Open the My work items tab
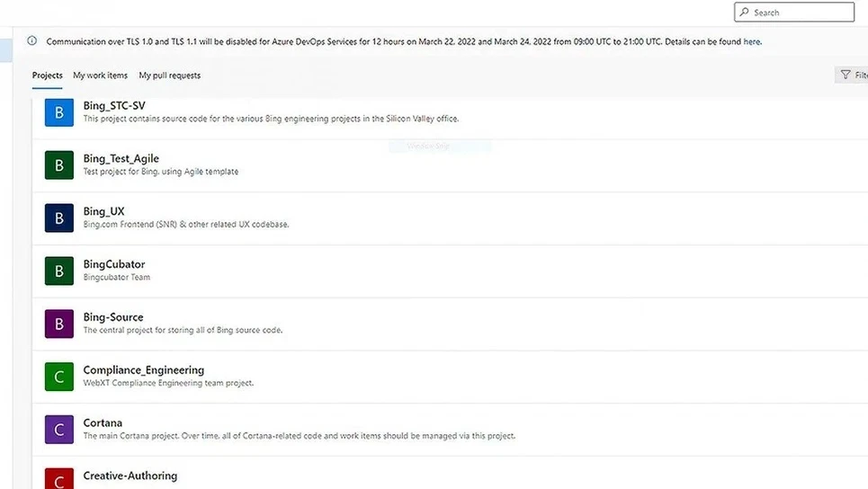The image size is (868, 489). [100, 76]
